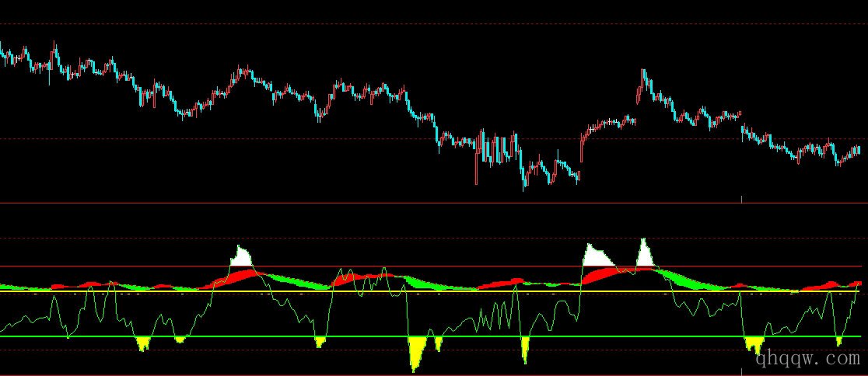Click the leftmost white peak in the indicator
868x376 pixels.
pos(242,258)
